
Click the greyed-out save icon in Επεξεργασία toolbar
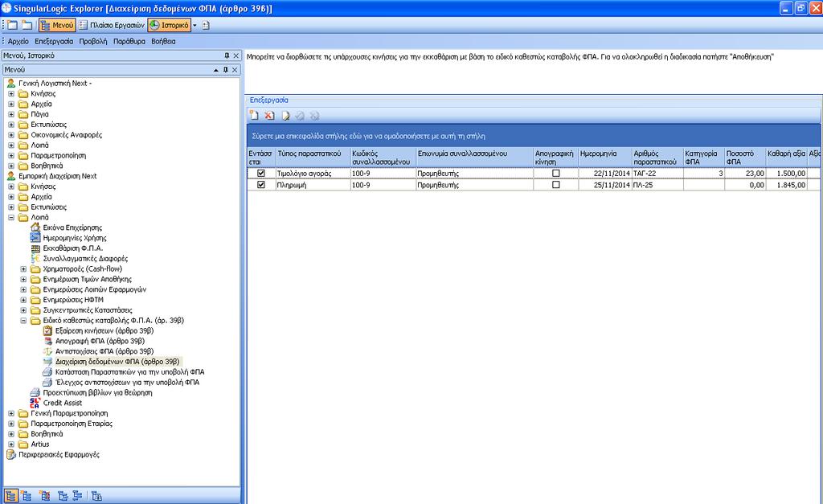pos(300,116)
